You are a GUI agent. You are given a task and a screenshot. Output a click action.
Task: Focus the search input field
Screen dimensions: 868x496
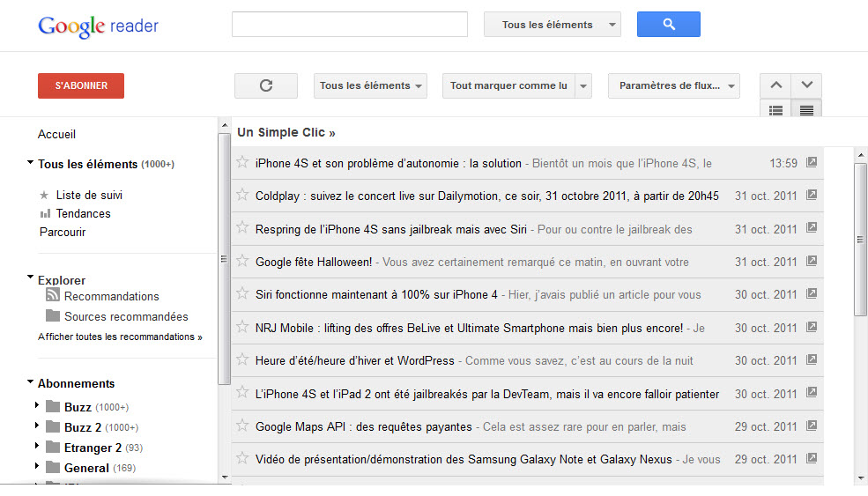(x=350, y=25)
